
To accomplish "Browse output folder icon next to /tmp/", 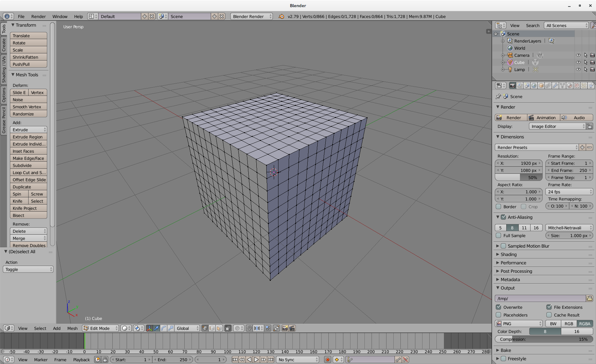I will click(x=589, y=299).
